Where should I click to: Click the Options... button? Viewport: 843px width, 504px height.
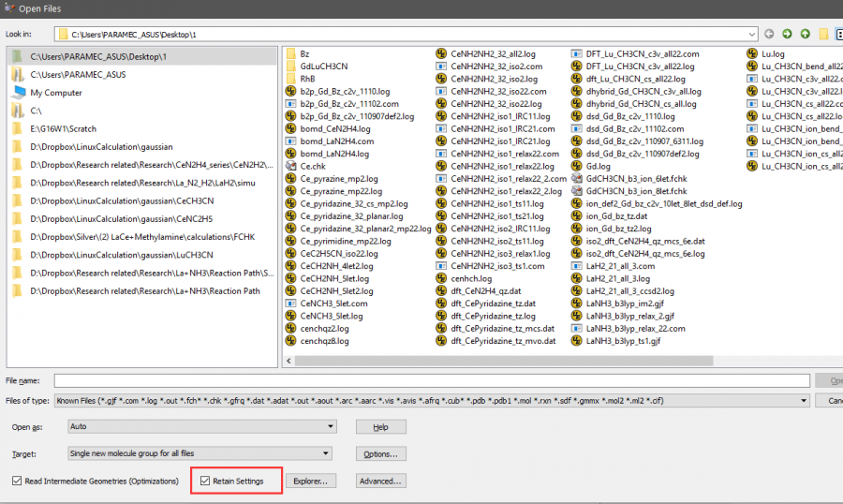tap(380, 454)
